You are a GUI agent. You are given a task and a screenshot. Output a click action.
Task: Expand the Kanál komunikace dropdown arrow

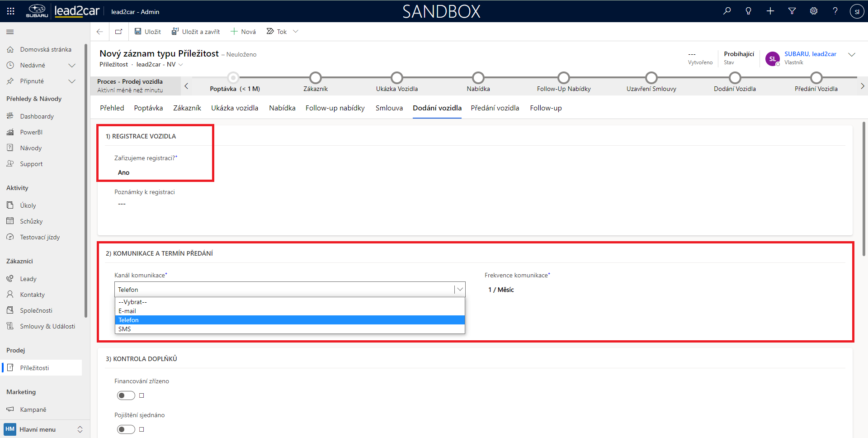[x=460, y=290]
